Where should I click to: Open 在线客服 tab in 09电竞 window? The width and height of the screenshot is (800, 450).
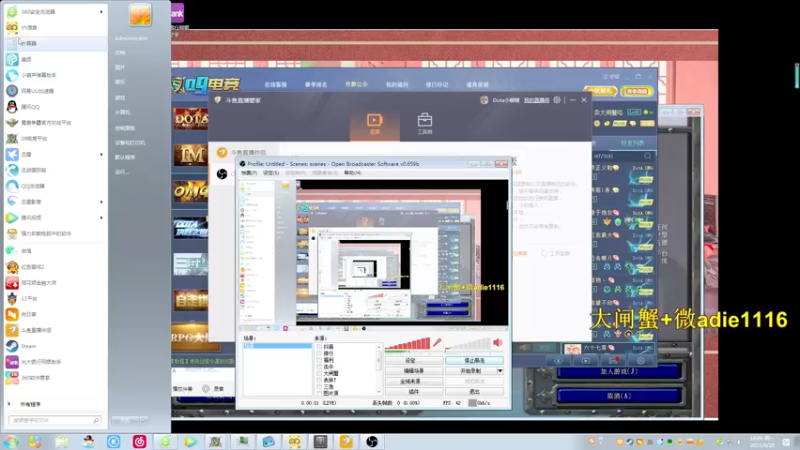point(276,85)
